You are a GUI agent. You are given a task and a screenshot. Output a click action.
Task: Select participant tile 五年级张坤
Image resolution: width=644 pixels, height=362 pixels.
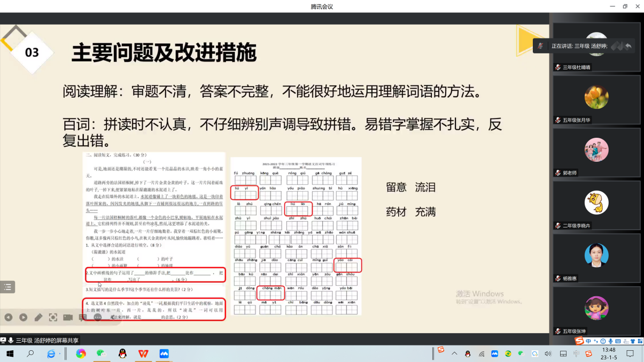click(596, 311)
